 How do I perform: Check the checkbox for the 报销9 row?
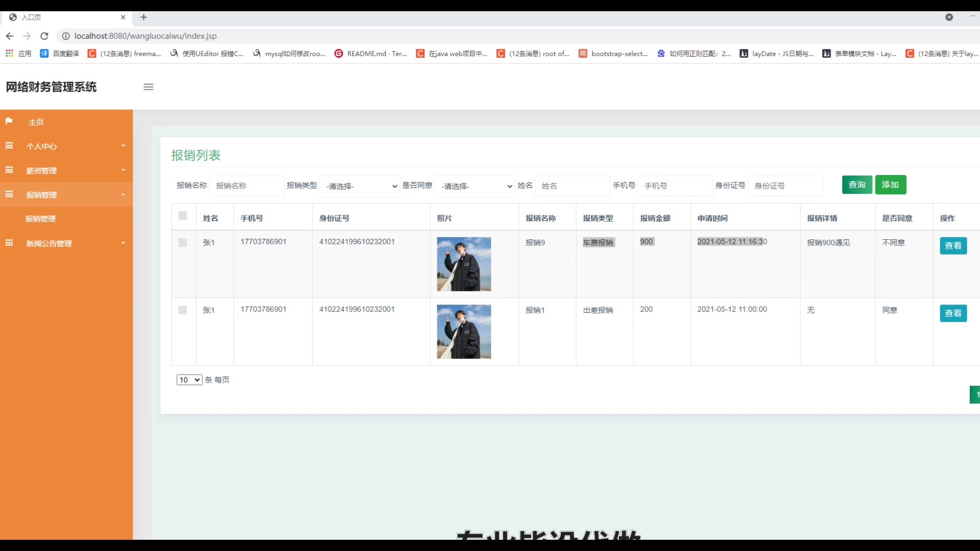point(182,243)
